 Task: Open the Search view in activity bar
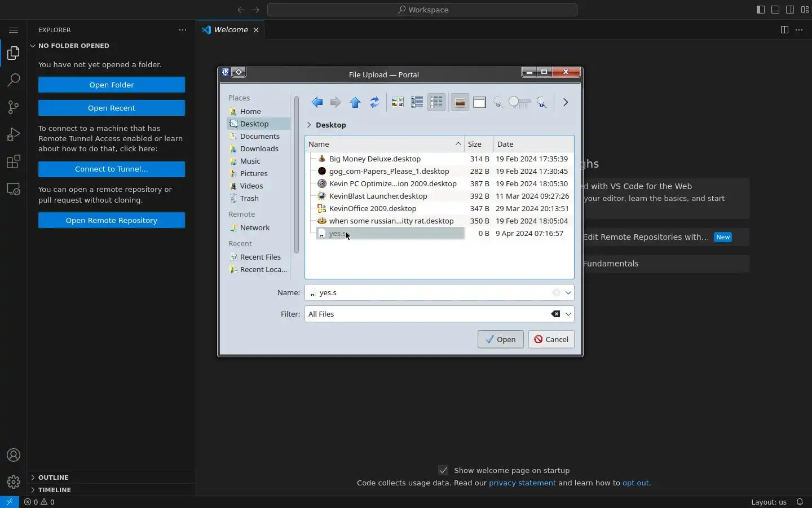[x=14, y=80]
